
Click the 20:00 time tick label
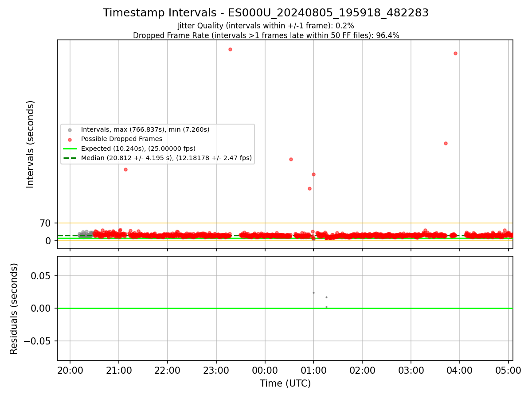click(x=70, y=370)
